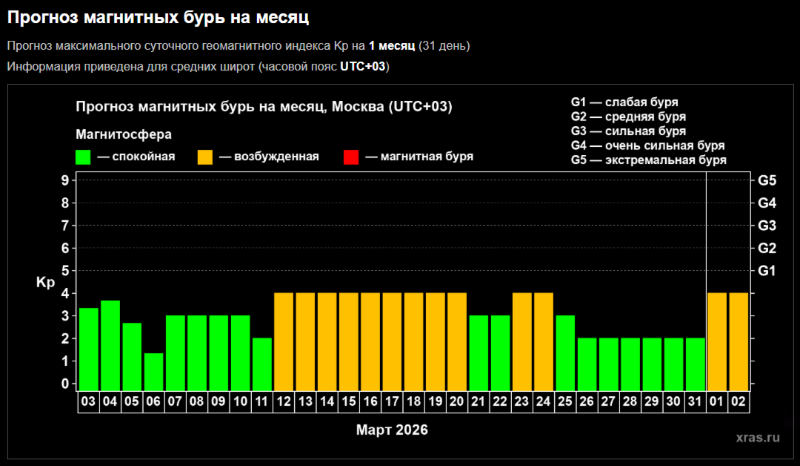This screenshot has width=800, height=466.
Task: Click the date label '29' on the axis
Action: click(x=652, y=402)
